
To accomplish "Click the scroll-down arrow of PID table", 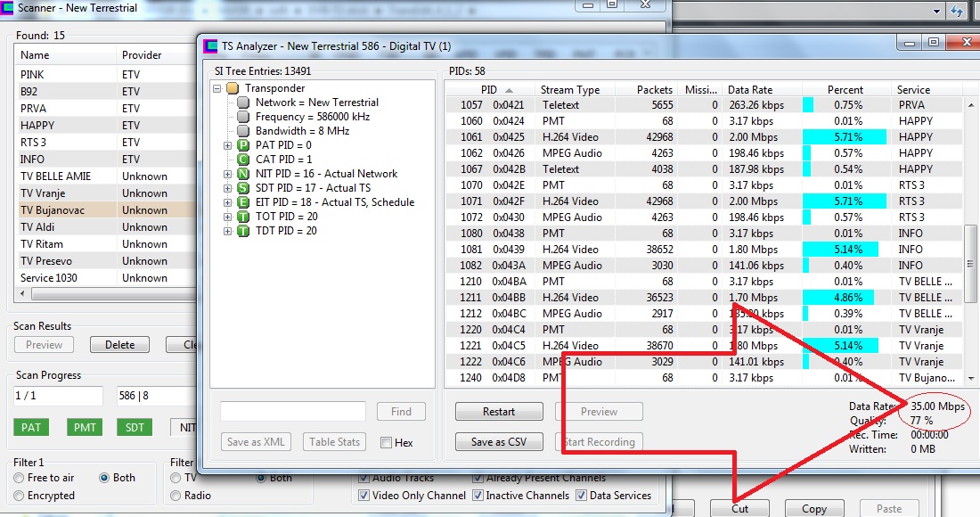I will pyautogui.click(x=970, y=378).
